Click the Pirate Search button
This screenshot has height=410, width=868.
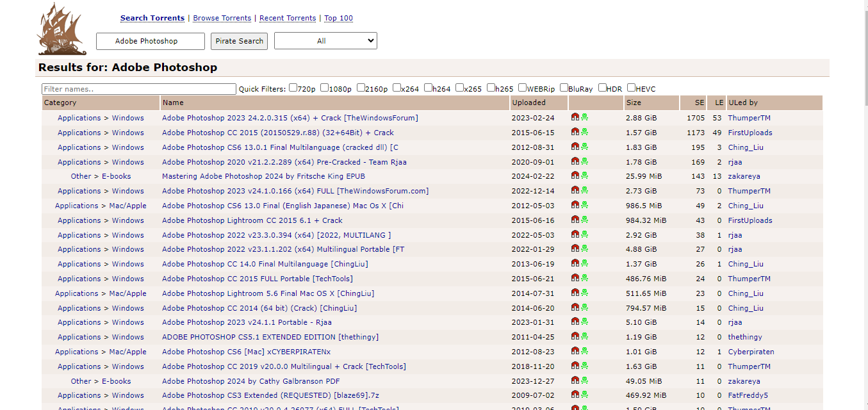click(239, 41)
